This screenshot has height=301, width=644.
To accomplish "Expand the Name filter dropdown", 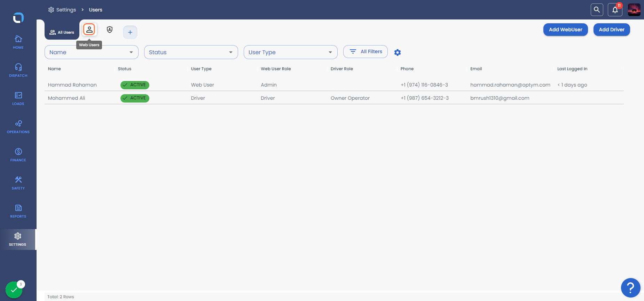I will click(x=92, y=52).
